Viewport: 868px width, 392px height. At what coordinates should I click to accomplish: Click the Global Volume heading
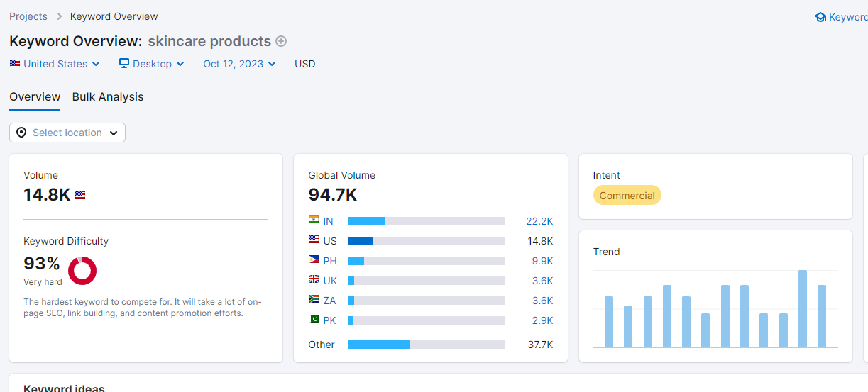[342, 175]
